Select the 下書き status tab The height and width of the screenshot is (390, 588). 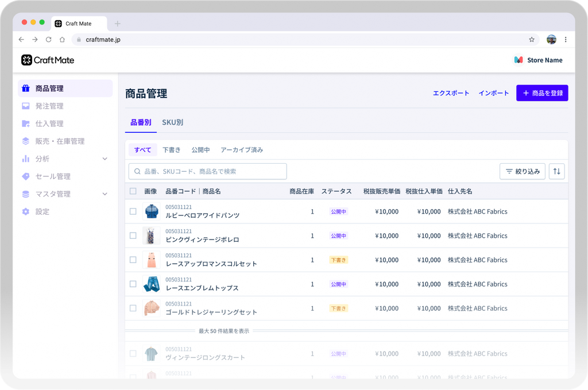click(171, 150)
